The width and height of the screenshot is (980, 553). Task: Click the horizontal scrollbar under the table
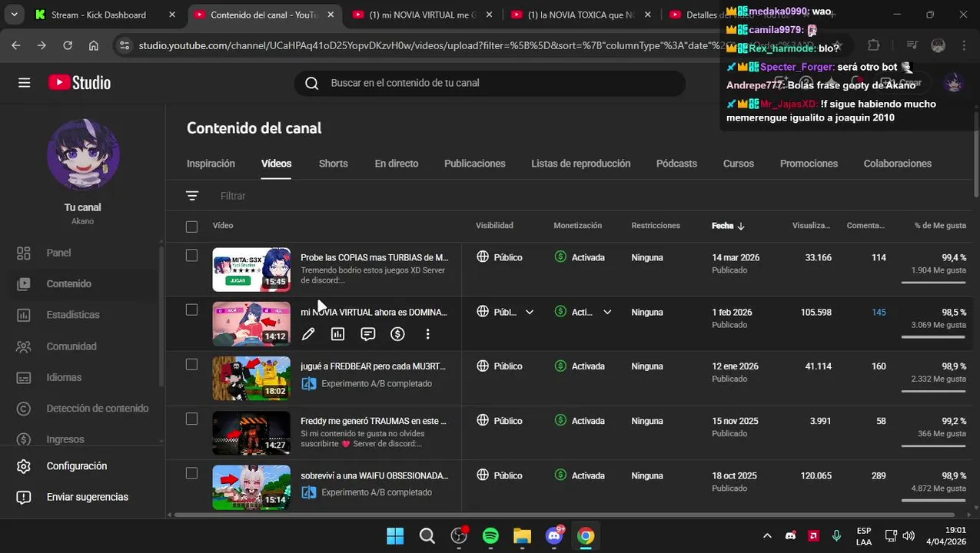tap(565, 515)
